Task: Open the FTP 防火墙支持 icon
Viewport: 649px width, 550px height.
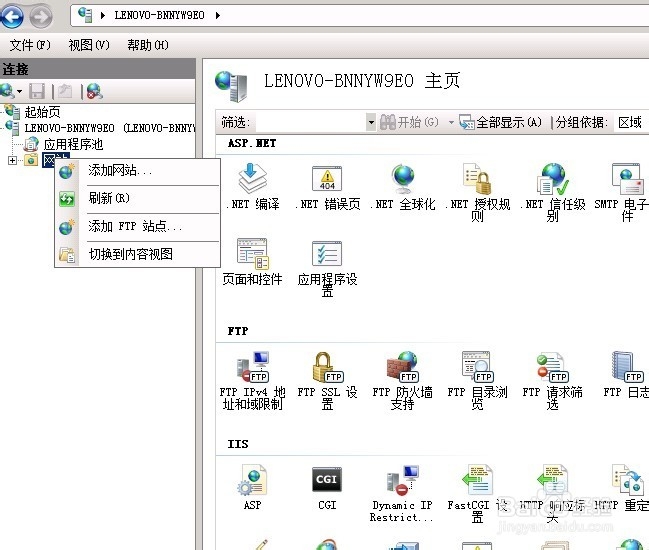Action: click(403, 367)
